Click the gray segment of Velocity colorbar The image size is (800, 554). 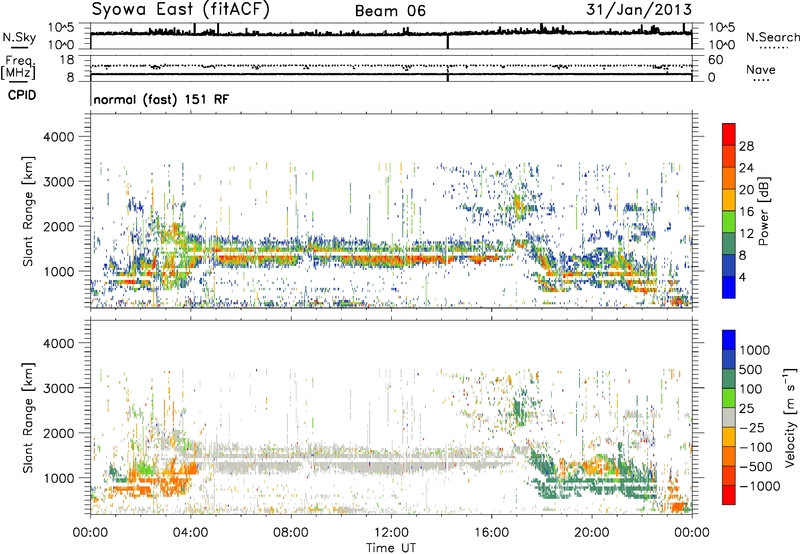(x=729, y=417)
